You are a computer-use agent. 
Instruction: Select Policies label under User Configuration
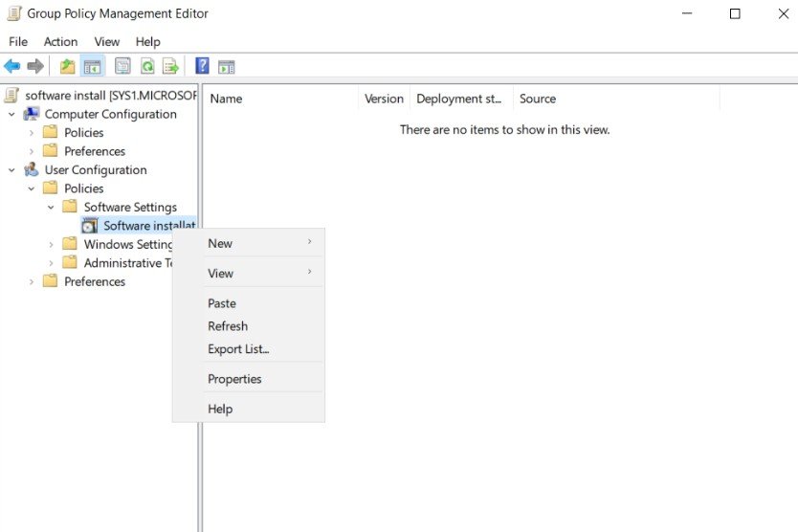84,188
